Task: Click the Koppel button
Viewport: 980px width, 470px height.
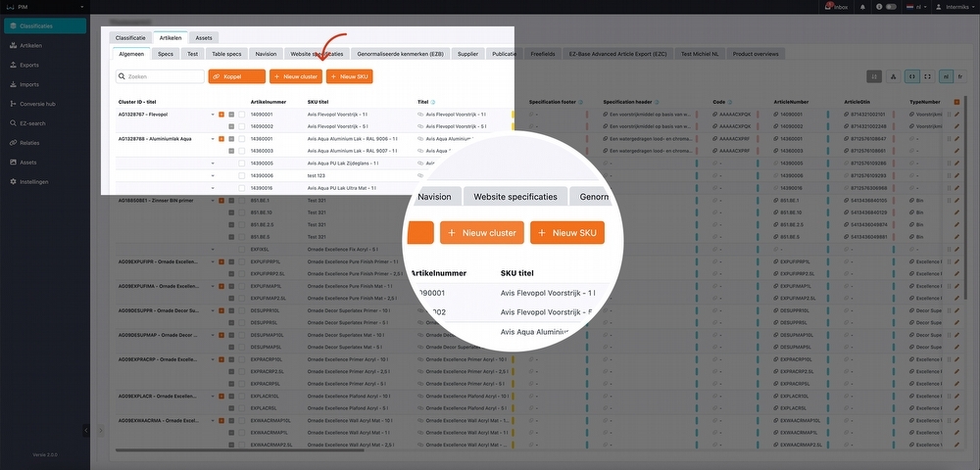Action: pos(236,75)
